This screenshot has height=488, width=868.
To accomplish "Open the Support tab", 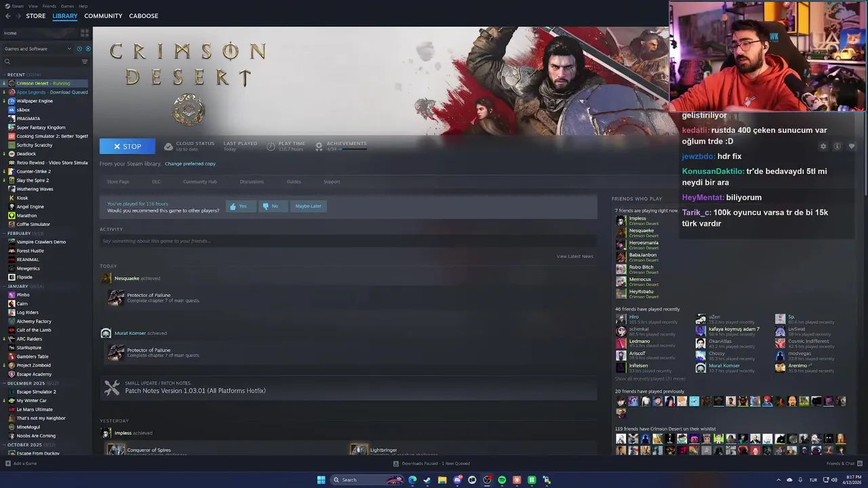I will tap(332, 182).
